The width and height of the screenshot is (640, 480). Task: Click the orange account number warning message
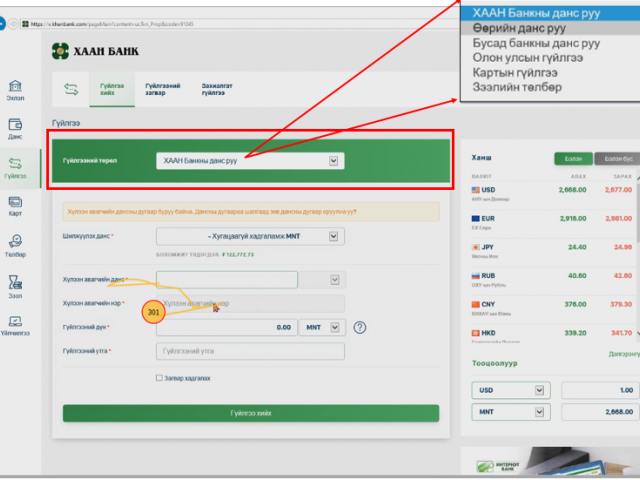[251, 212]
